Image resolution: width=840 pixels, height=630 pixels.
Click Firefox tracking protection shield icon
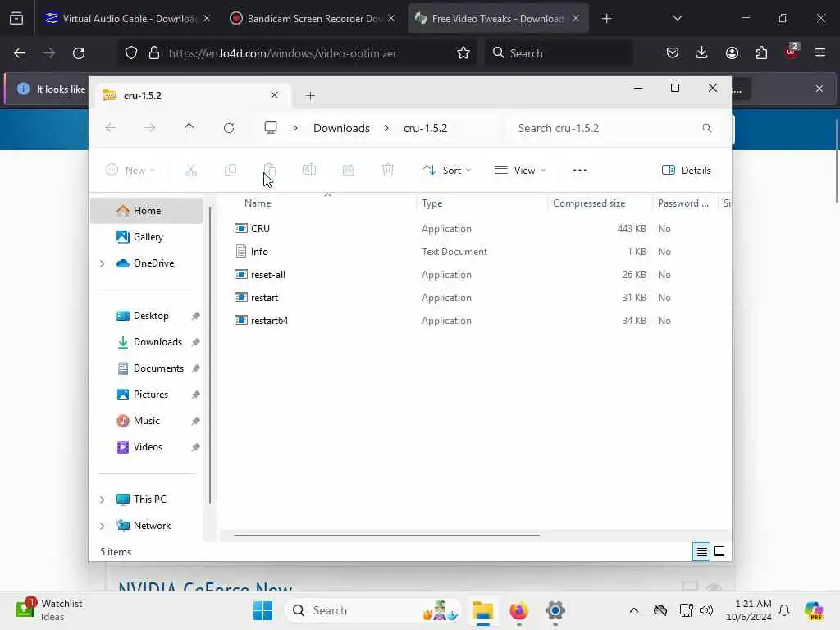pyautogui.click(x=131, y=53)
